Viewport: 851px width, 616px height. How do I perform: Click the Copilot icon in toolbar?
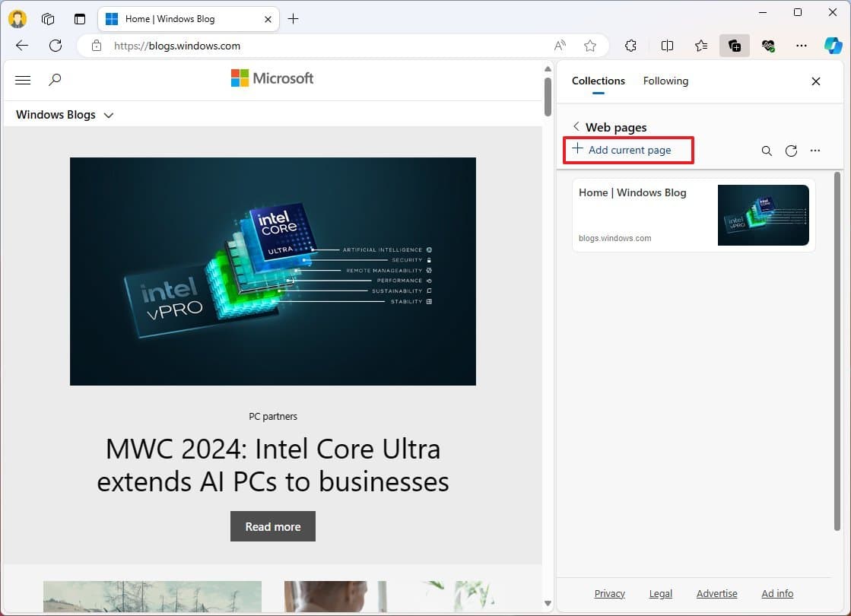click(x=834, y=46)
